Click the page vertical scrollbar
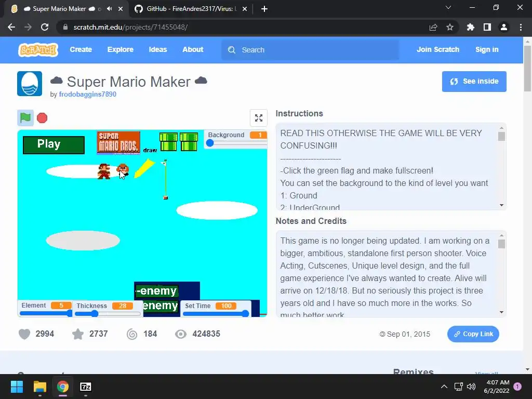This screenshot has width=532, height=399. [x=527, y=69]
